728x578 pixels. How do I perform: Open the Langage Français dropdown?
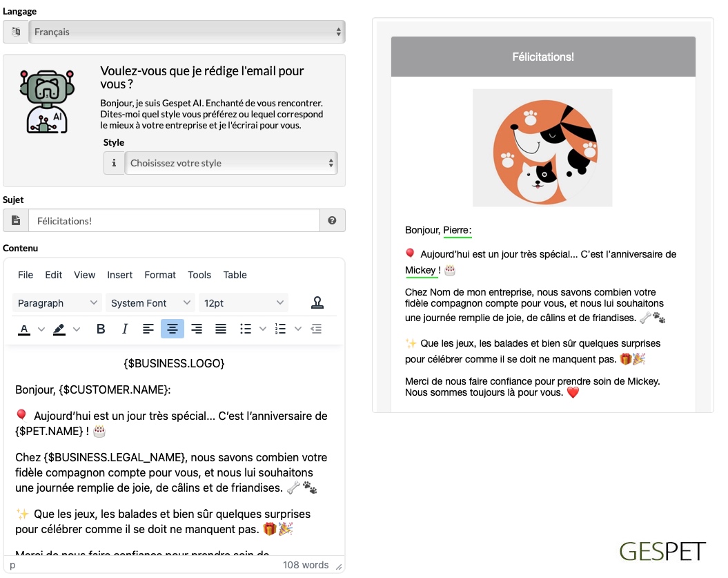click(x=186, y=32)
